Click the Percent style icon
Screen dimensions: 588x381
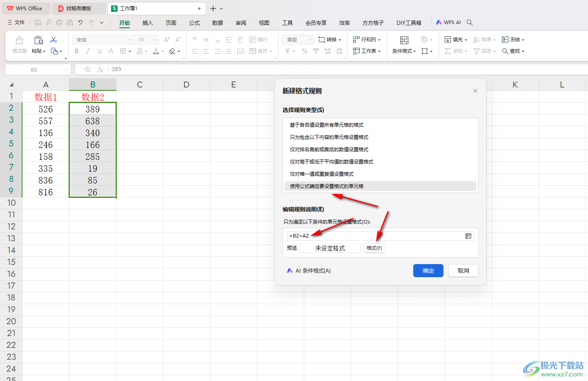(305, 51)
